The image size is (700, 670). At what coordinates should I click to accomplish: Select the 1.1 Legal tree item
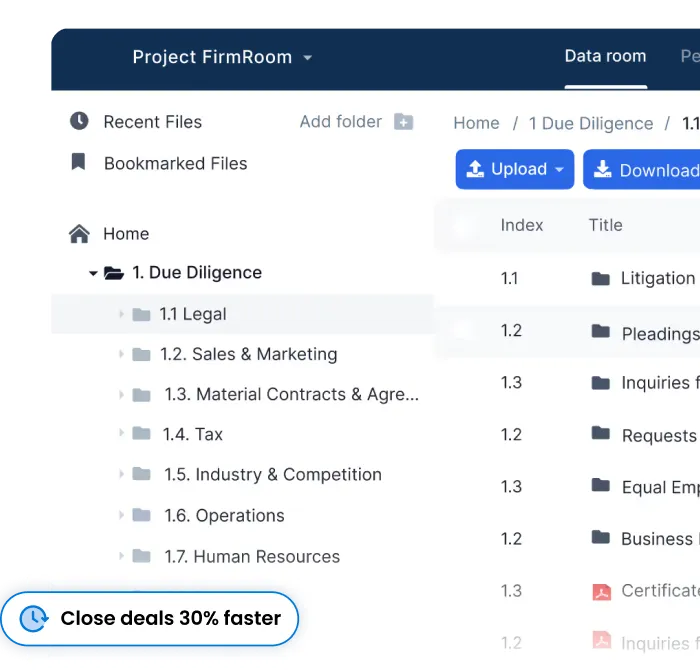click(193, 314)
